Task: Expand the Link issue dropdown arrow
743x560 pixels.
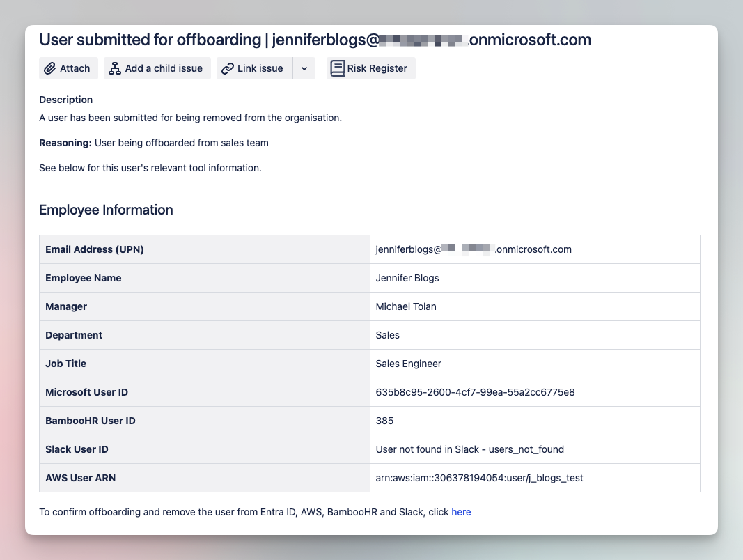Action: (304, 68)
